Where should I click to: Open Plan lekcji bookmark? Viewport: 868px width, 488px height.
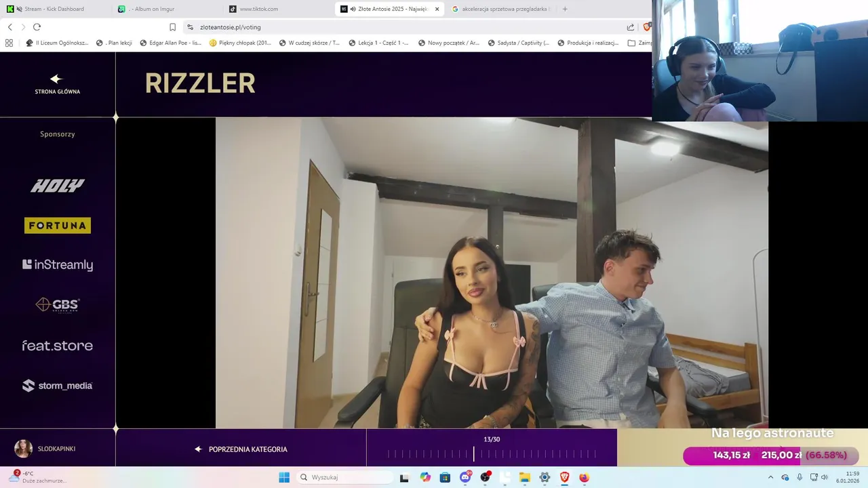click(114, 43)
